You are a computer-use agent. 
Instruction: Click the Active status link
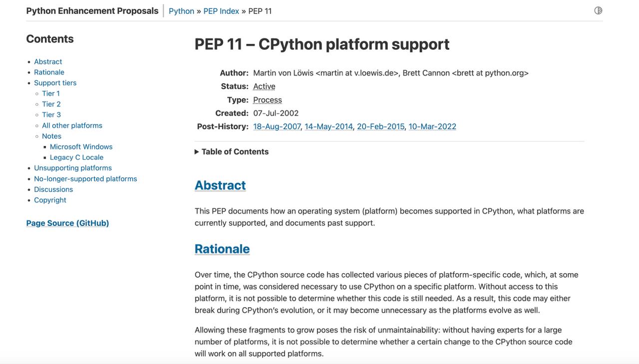pyautogui.click(x=264, y=86)
